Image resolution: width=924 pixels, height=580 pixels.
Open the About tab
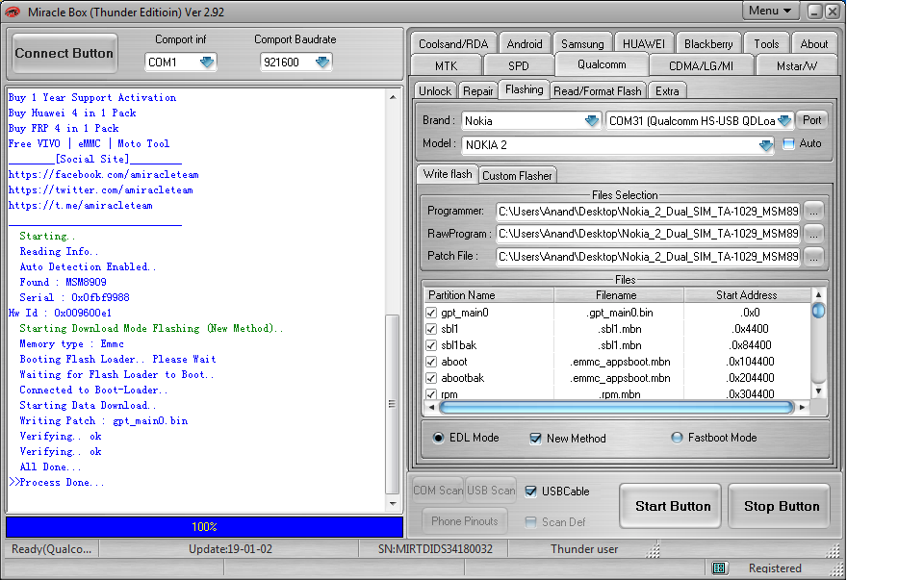click(x=814, y=43)
